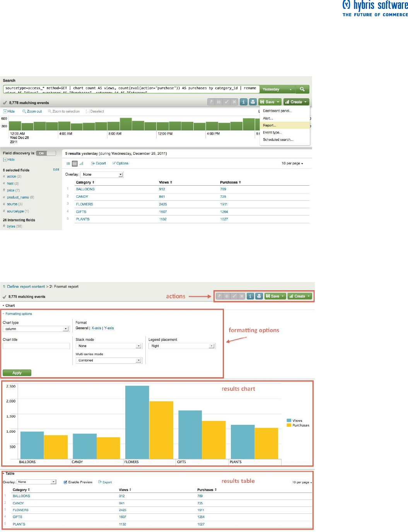Click Zoom out on the timeline
The image size is (408, 532).
click(32, 111)
